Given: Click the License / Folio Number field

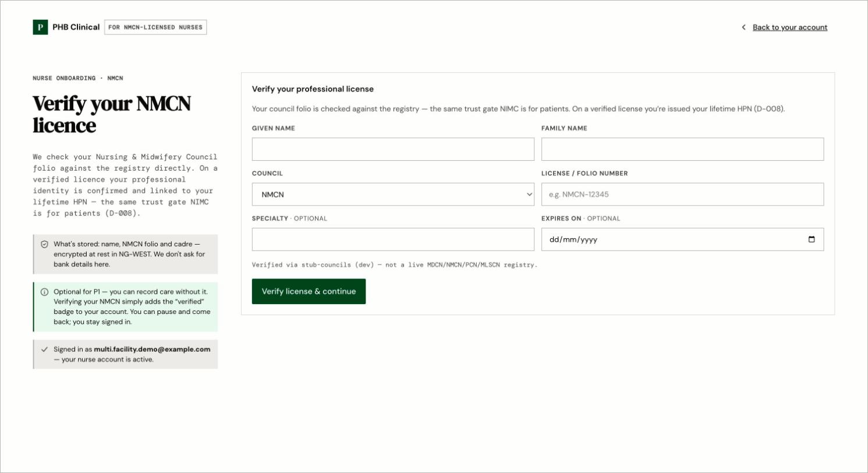Looking at the screenshot, I should pos(682,195).
